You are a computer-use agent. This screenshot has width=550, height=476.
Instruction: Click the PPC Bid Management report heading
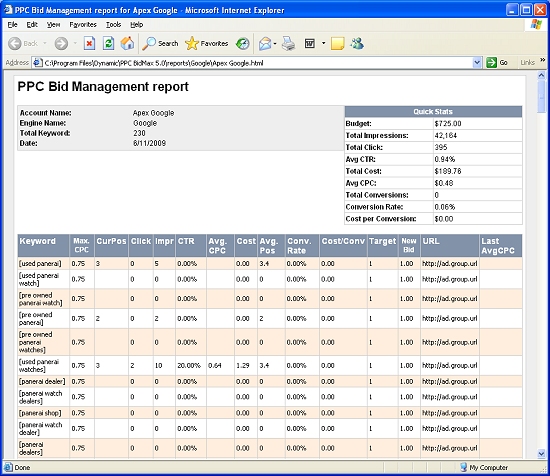(103, 87)
